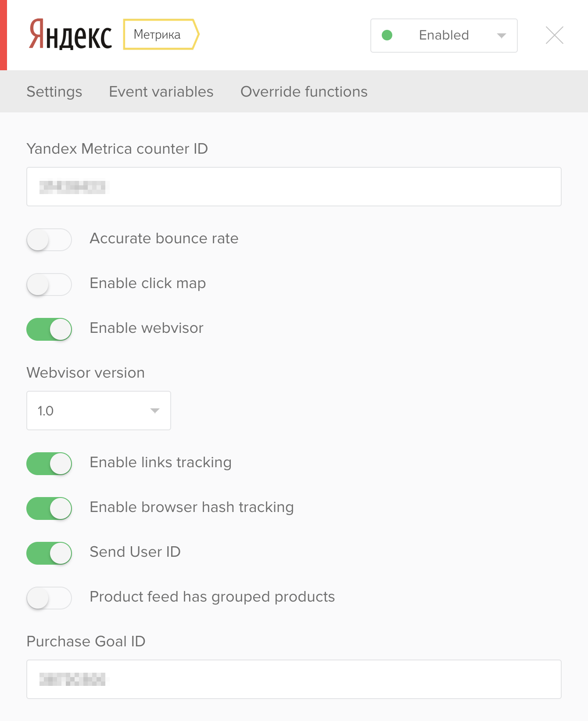Close the Yandex Metrica settings panel
Viewport: 588px width, 721px height.
pos(555,35)
